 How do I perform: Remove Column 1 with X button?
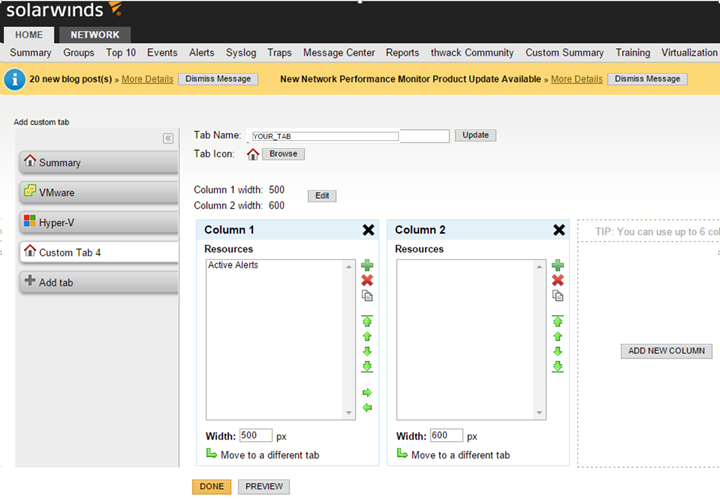click(x=368, y=230)
